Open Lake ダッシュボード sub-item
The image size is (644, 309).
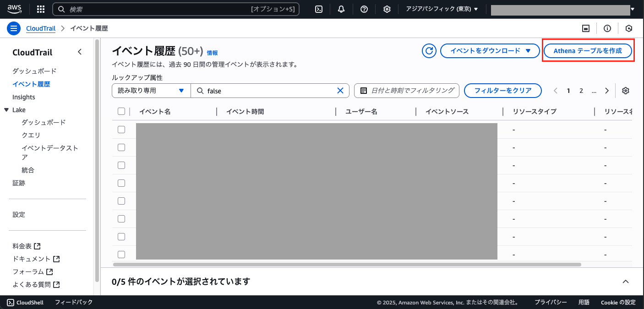pos(44,122)
